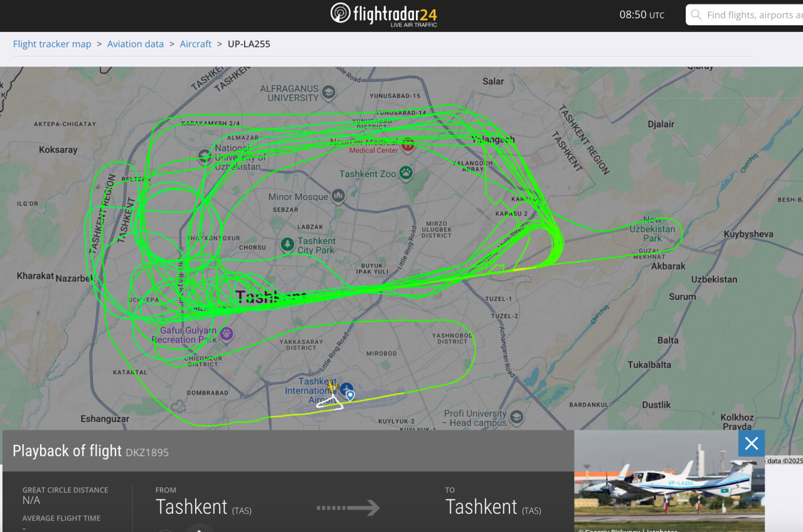The height and width of the screenshot is (532, 803).
Task: Click the search magnifier icon
Action: tap(696, 14)
